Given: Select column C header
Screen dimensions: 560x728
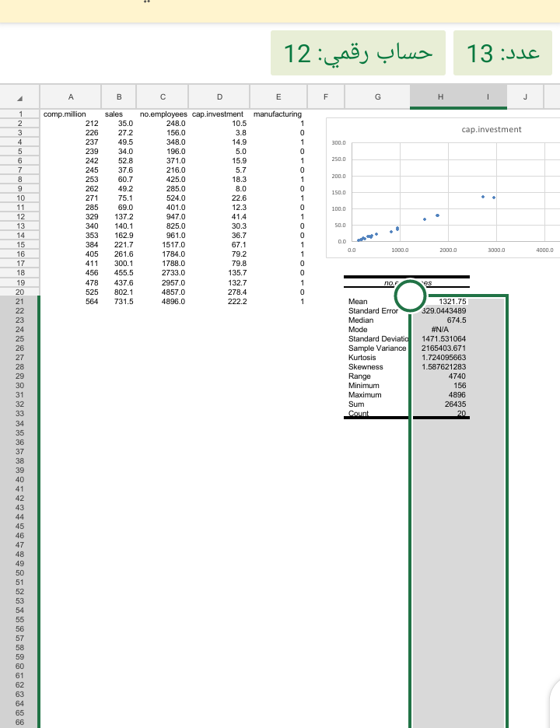Looking at the screenshot, I should click(x=163, y=96).
